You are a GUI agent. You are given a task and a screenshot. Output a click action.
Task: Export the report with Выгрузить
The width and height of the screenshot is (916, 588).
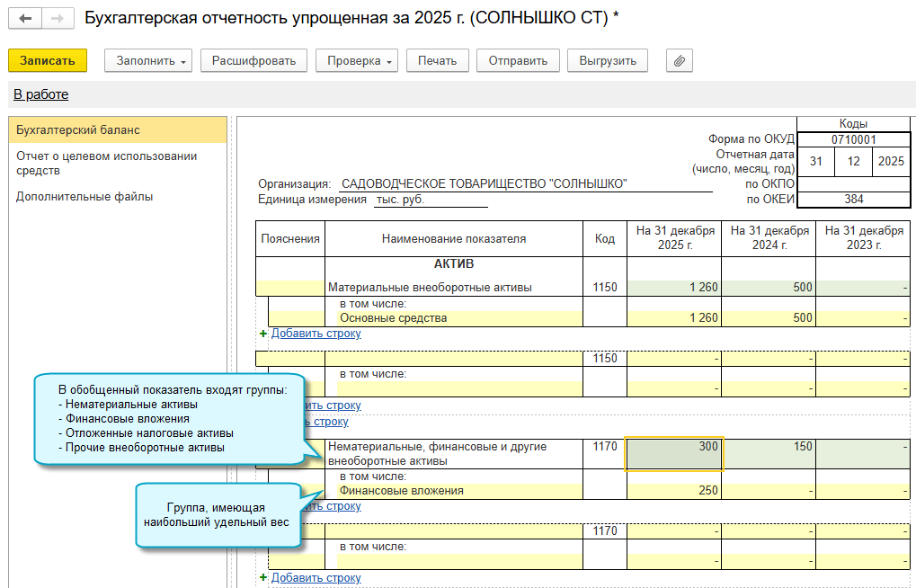(x=608, y=61)
